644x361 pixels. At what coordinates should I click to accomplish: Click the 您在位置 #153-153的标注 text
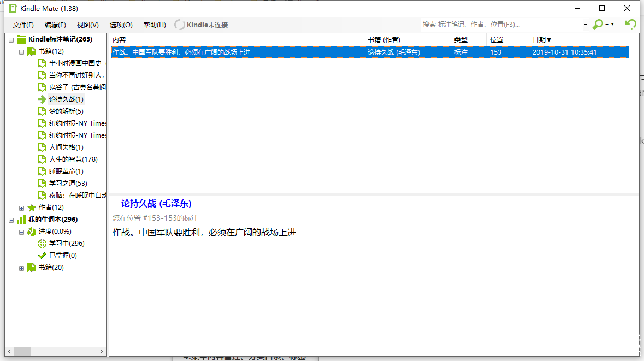155,218
